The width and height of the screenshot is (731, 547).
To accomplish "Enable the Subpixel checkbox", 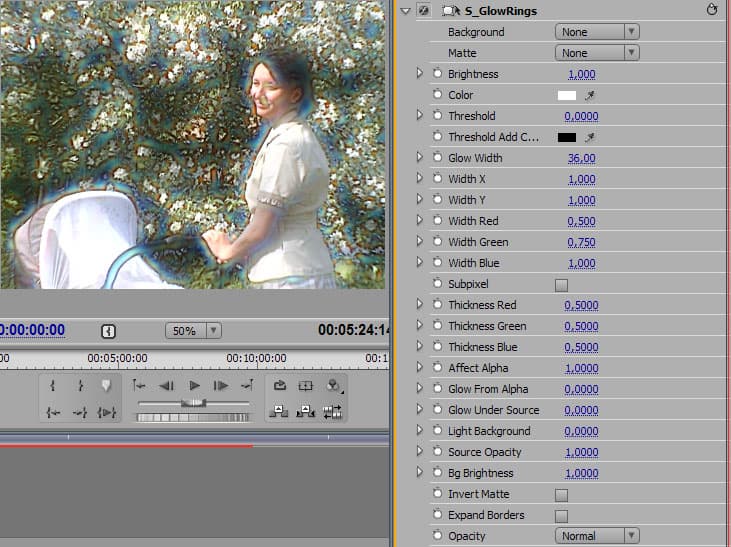I will 561,284.
